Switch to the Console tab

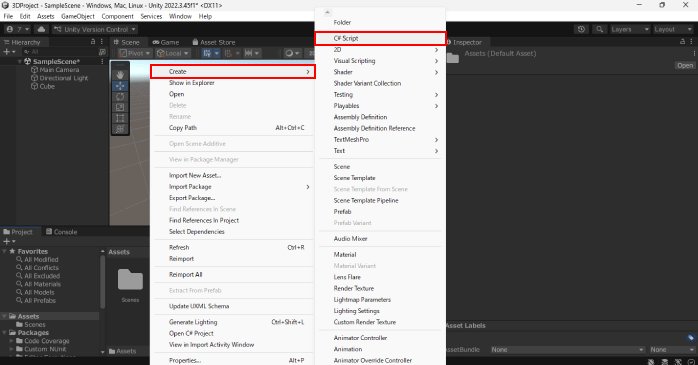click(61, 231)
